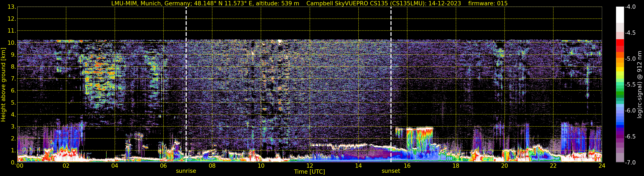This screenshot has height=176, width=644.
Task: Click the white top section of the colorbar
Action: [x=620, y=15]
